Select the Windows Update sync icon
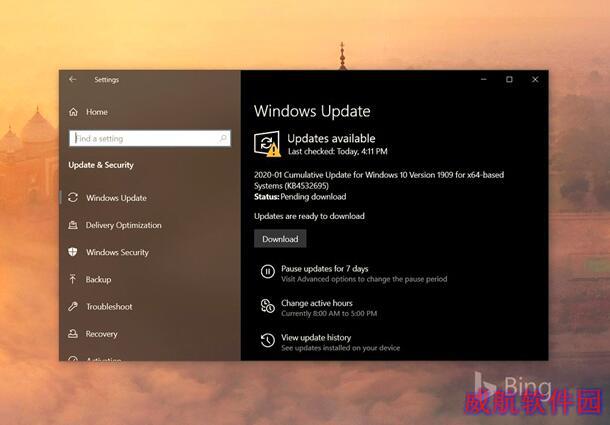610x425 pixels. click(x=73, y=198)
